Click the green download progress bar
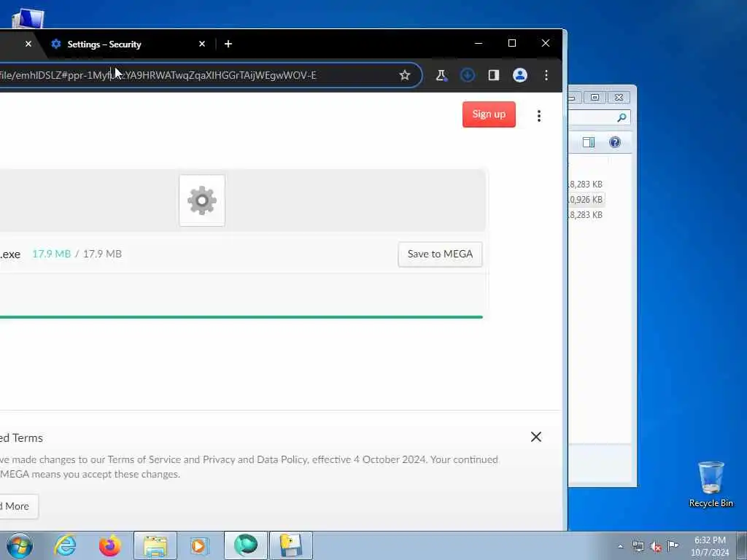Screen dimensions: 747x560 (241, 316)
